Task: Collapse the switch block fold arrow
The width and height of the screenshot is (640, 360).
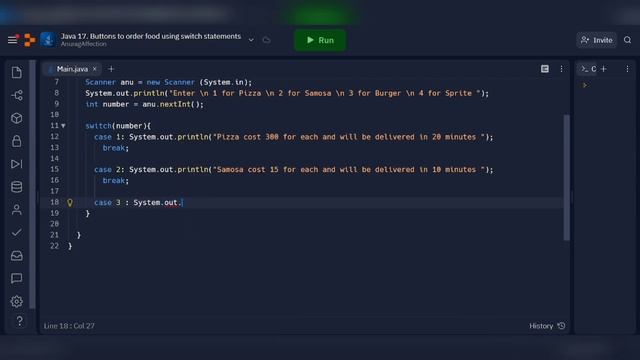Action: pyautogui.click(x=63, y=126)
